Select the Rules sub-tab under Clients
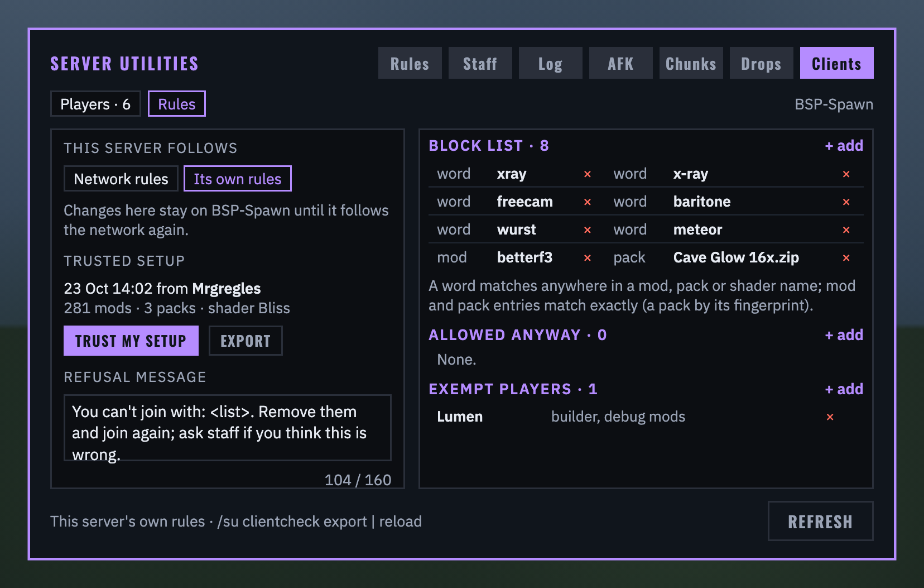This screenshot has height=588, width=924. point(177,104)
